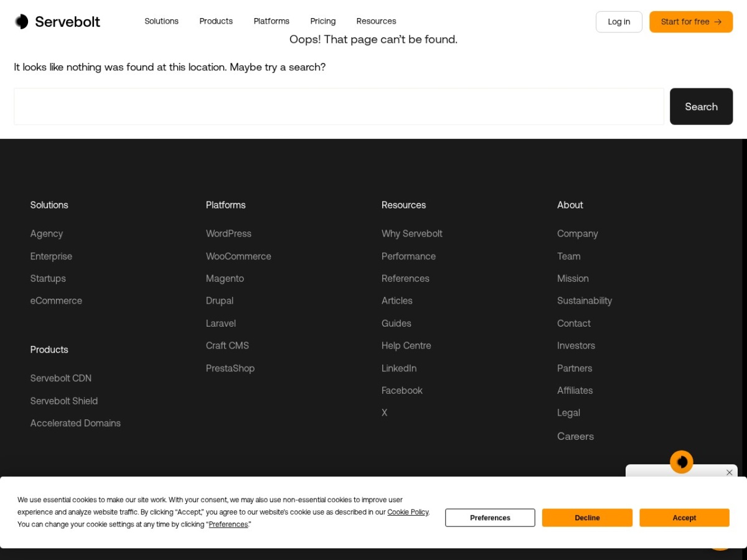Open Accelerated Domains footer link
This screenshot has width=747, height=560.
[75, 423]
